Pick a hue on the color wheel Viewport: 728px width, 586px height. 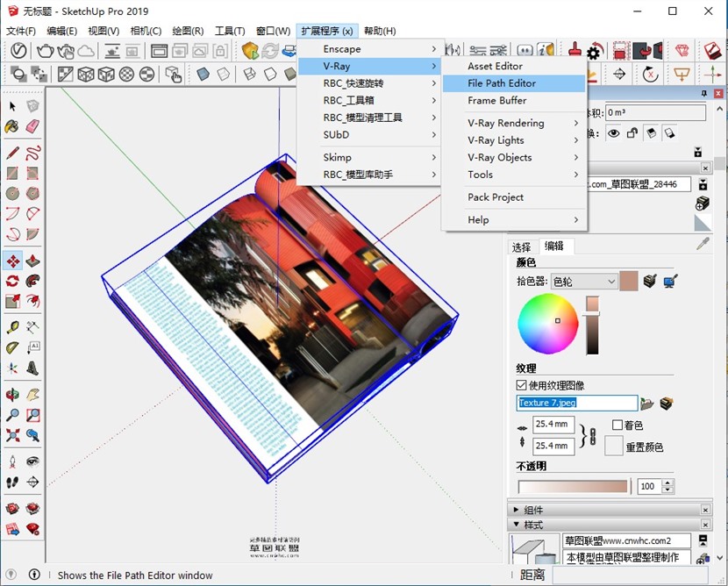pyautogui.click(x=548, y=324)
